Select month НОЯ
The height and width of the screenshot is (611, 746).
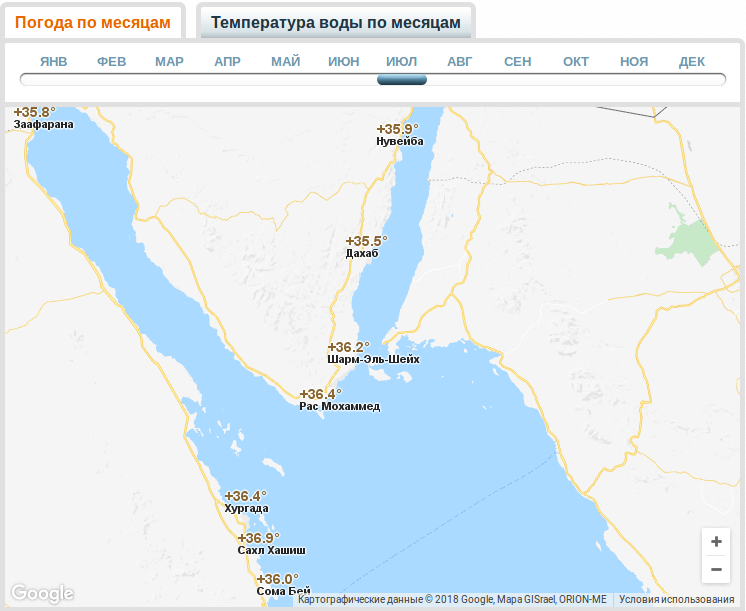634,62
